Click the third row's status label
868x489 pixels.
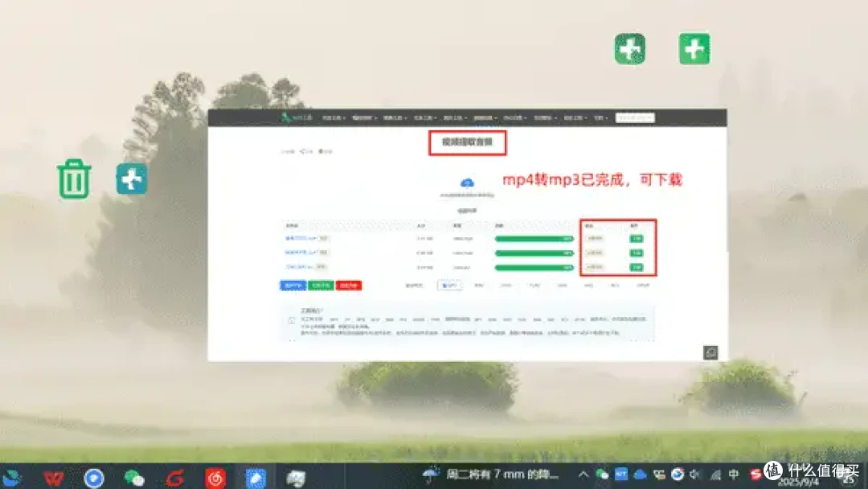point(595,267)
